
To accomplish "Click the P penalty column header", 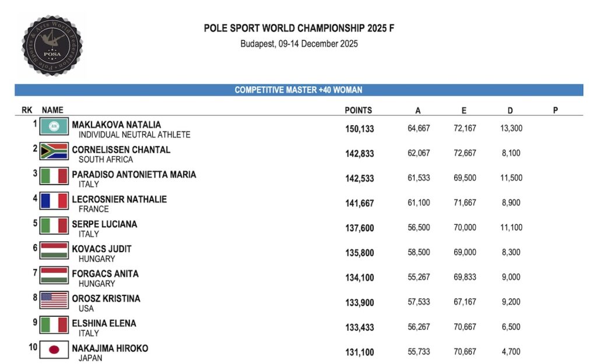I will coord(556,110).
